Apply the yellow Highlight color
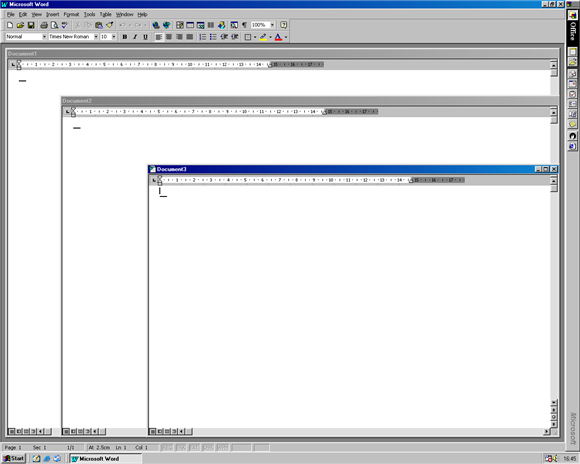Screen dimensions: 580x464 (x=263, y=37)
